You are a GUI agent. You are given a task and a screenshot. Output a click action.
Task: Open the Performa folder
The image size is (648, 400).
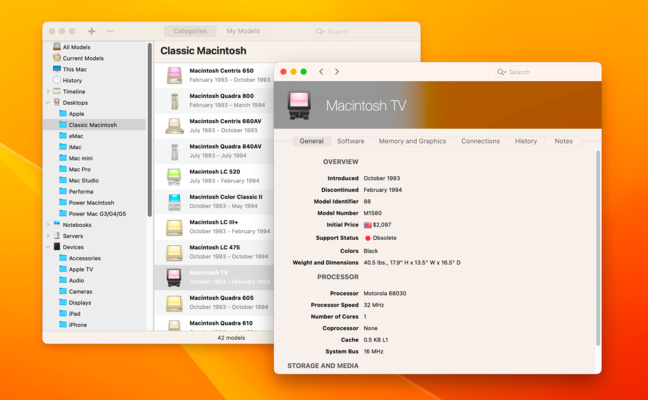tap(76, 192)
